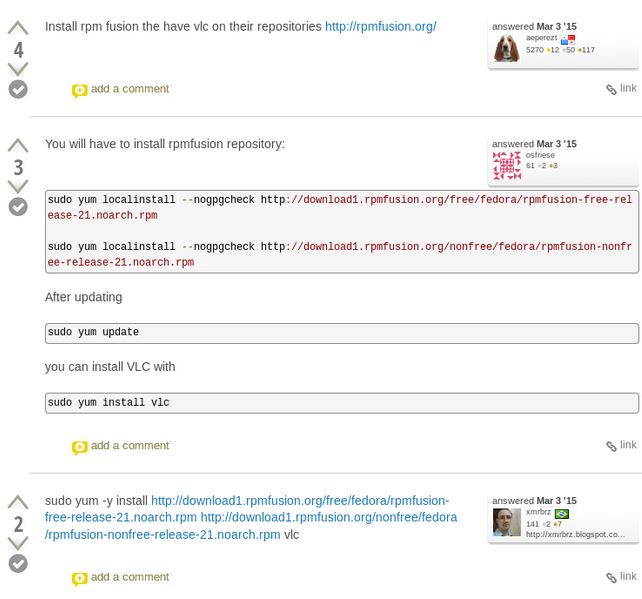Accept xmrbrz's answer using checkmark
This screenshot has width=642, height=599.
coord(18,563)
